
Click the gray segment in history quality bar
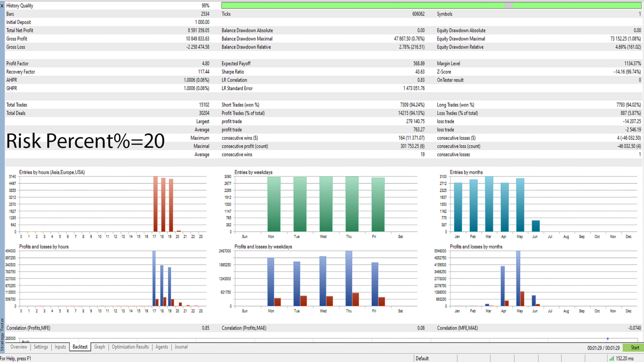point(509,5)
